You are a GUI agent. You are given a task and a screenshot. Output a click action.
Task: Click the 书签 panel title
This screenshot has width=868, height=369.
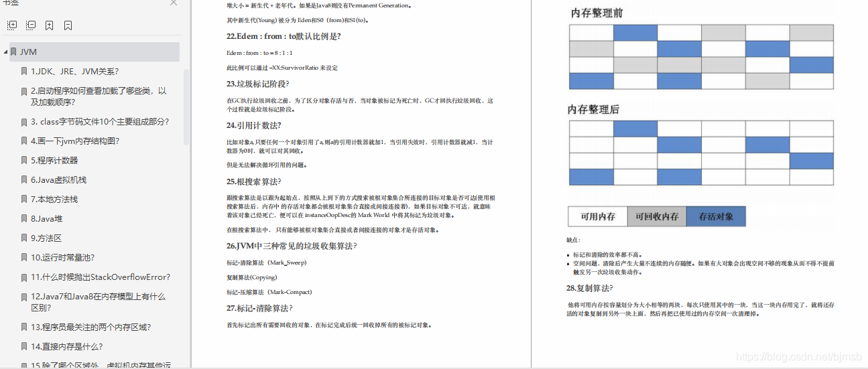click(x=11, y=3)
